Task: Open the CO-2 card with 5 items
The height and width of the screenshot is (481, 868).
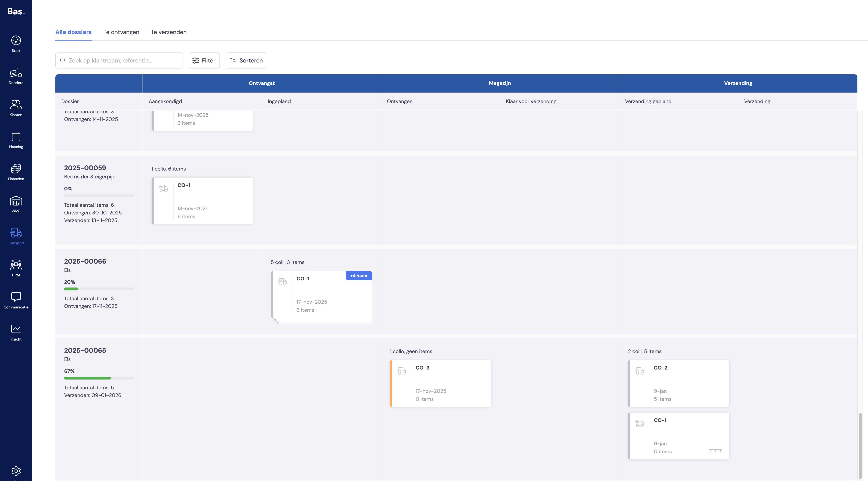Action: [x=679, y=383]
